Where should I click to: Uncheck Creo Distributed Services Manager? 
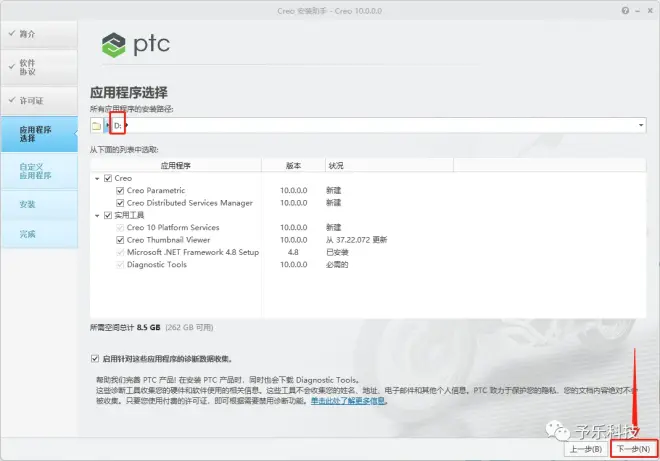[x=120, y=203]
